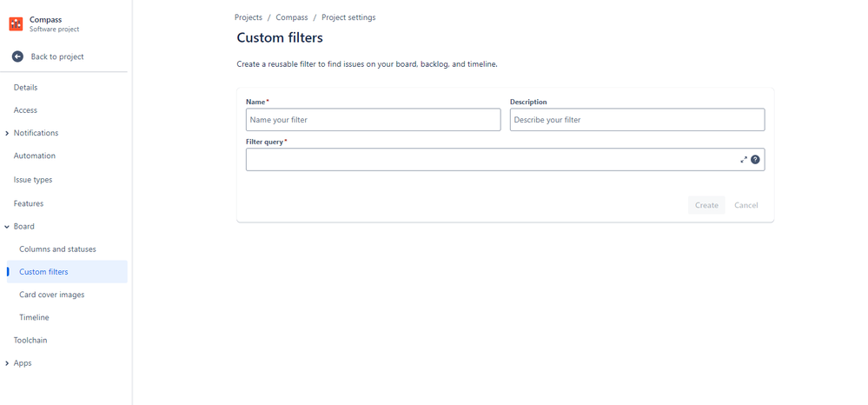Screen dimensions: 868x405
Task: Open the filter query help icon
Action: pos(755,160)
